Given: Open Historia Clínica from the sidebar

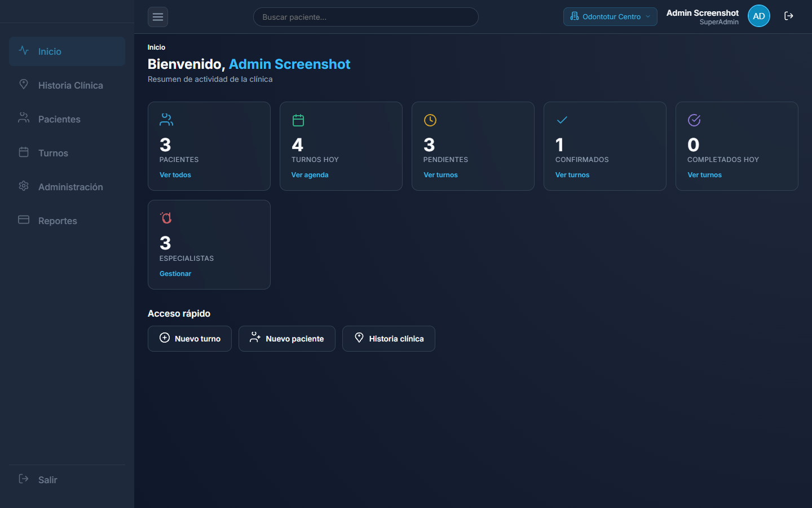Looking at the screenshot, I should click(67, 85).
